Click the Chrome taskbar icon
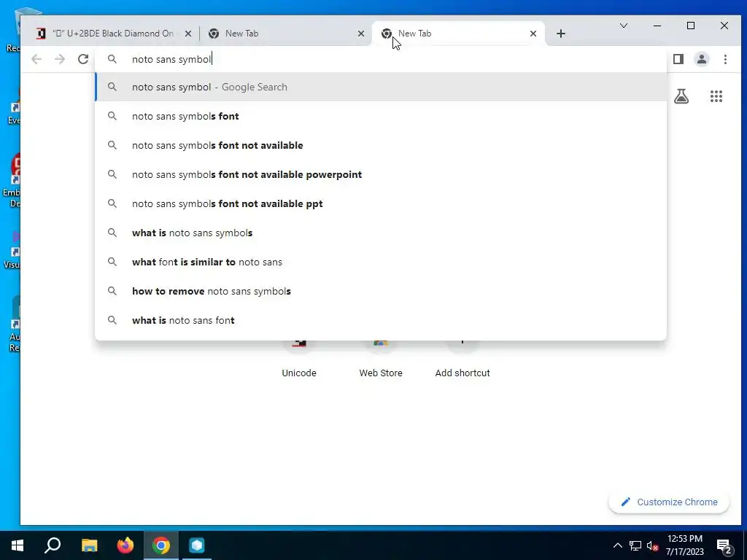 [161, 545]
